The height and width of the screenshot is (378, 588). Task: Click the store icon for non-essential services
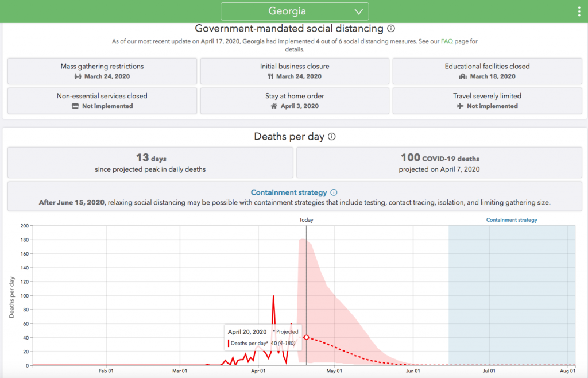[75, 106]
